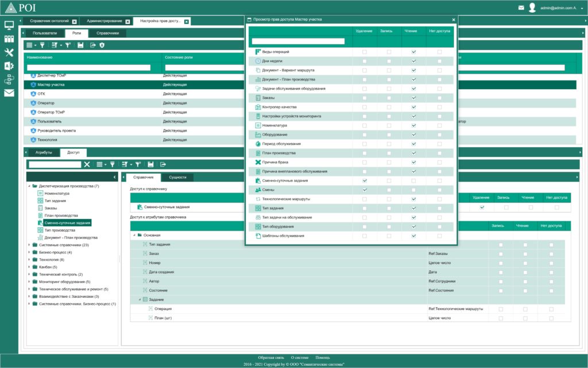Open the hierarchy diagram icon in the sidebar
The width and height of the screenshot is (588, 368).
[x=9, y=79]
